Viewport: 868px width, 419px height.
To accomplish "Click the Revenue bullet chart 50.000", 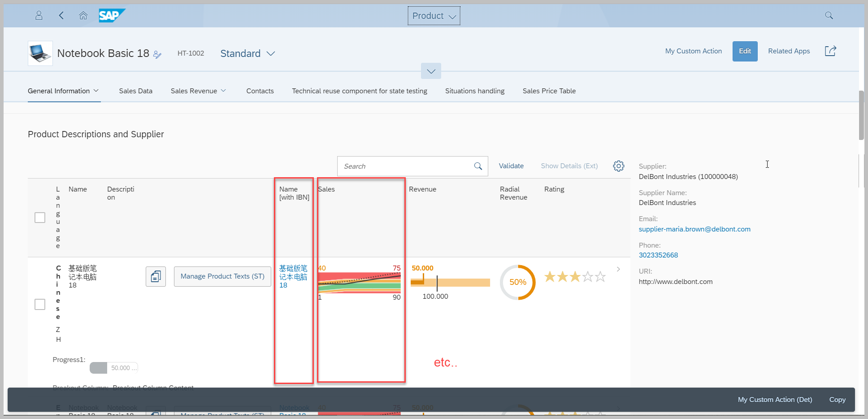I will [x=450, y=282].
